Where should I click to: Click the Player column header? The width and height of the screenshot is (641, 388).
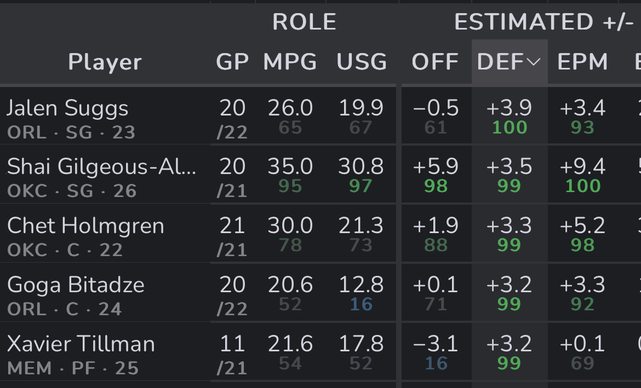tap(105, 62)
